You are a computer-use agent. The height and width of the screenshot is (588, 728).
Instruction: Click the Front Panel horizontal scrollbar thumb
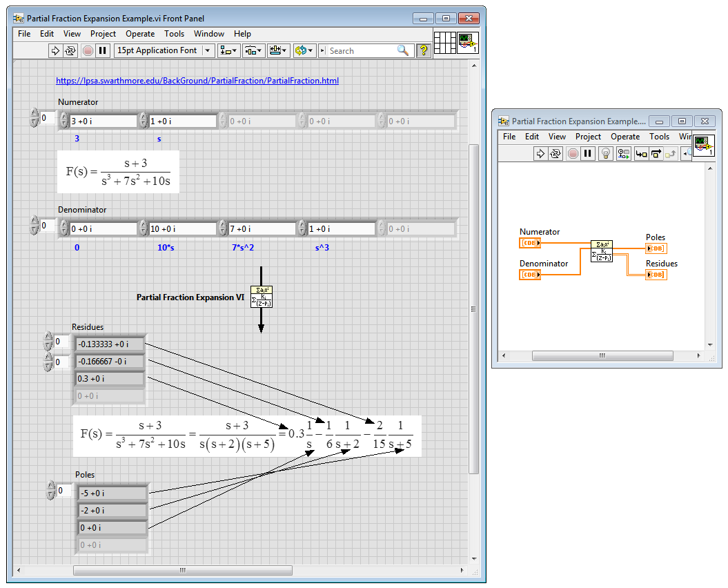[183, 570]
